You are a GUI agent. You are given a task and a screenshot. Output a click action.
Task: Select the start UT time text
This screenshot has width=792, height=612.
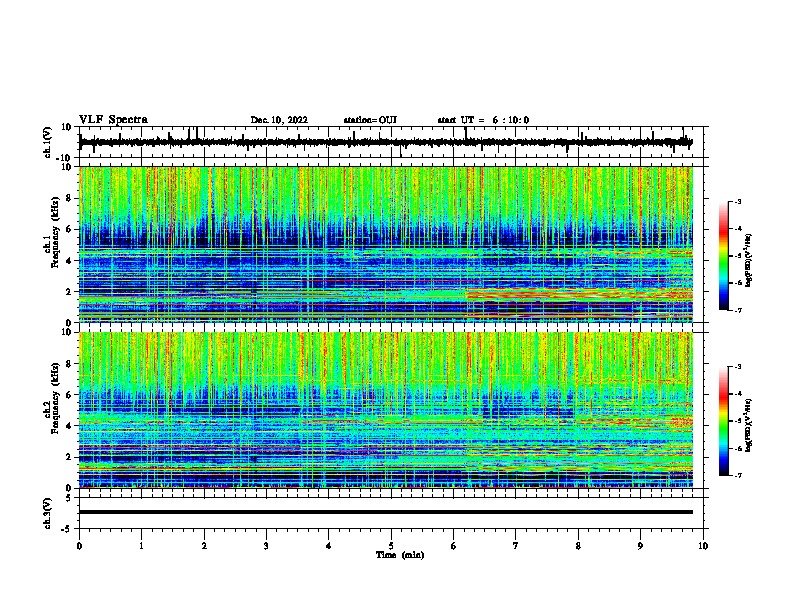pyautogui.click(x=483, y=120)
